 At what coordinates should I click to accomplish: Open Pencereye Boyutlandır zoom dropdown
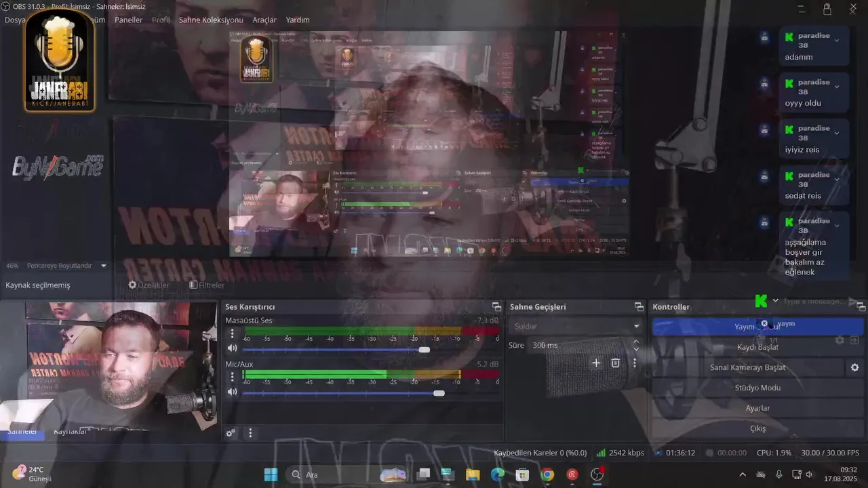coord(104,266)
